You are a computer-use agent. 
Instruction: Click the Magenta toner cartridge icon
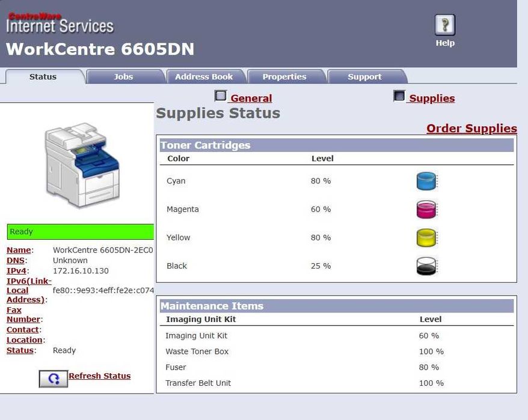pos(426,209)
